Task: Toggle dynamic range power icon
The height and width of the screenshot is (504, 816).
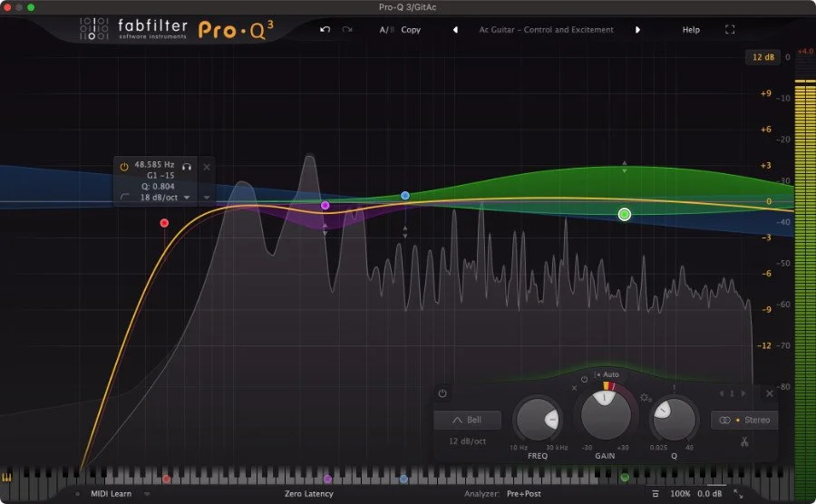Action: (x=584, y=379)
